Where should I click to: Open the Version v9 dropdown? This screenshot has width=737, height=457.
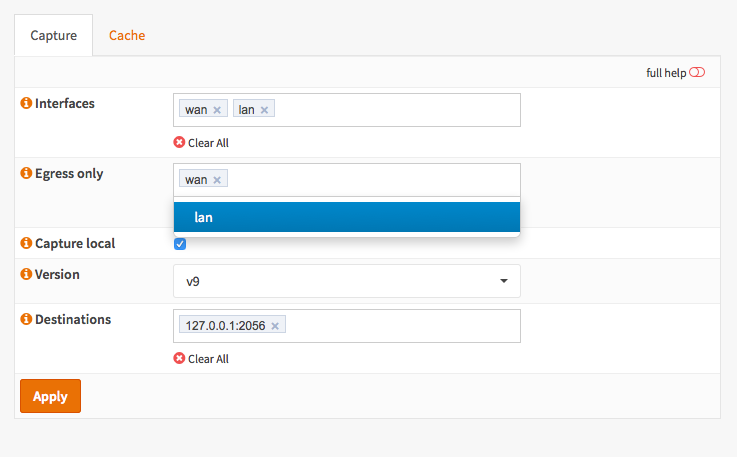(347, 281)
